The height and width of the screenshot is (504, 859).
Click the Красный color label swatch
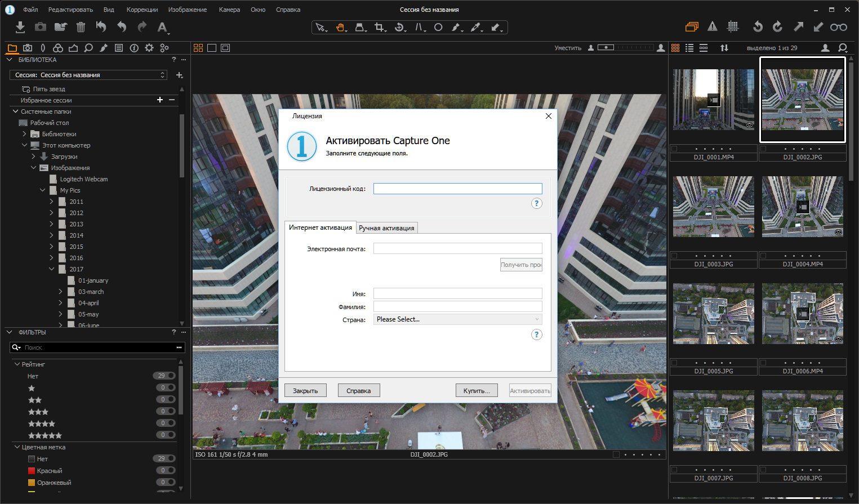[x=32, y=471]
